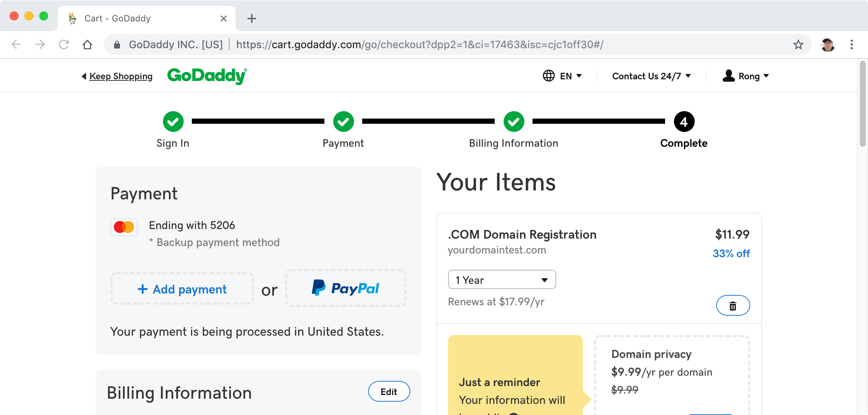Open the Chrome three-dot menu
Screen dimensions: 868x415
[851, 45]
